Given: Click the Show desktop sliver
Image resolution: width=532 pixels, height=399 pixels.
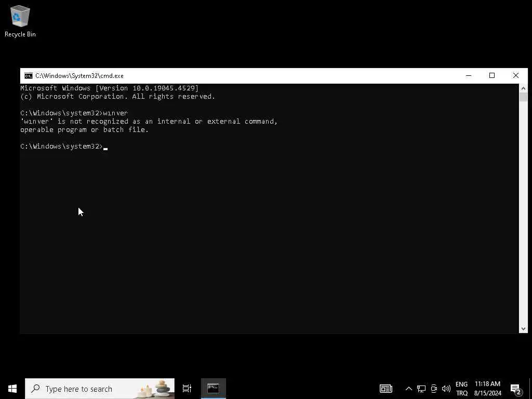Looking at the screenshot, I should (530, 389).
